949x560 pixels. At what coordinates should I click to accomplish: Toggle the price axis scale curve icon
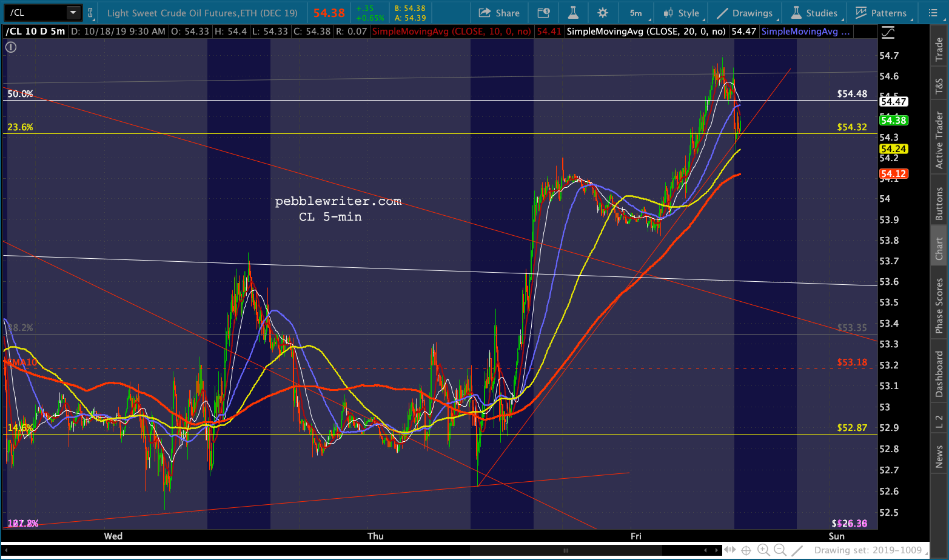888,33
